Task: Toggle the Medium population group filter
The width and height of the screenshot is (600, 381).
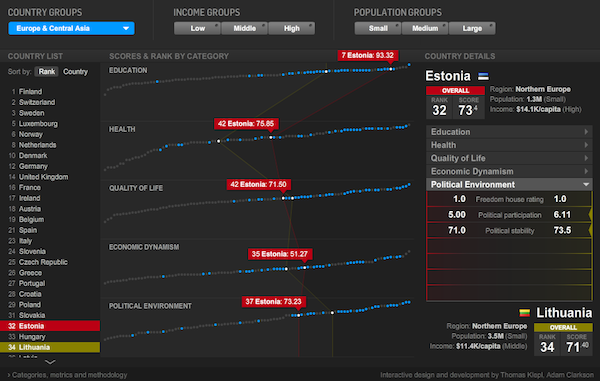Action: 425,28
